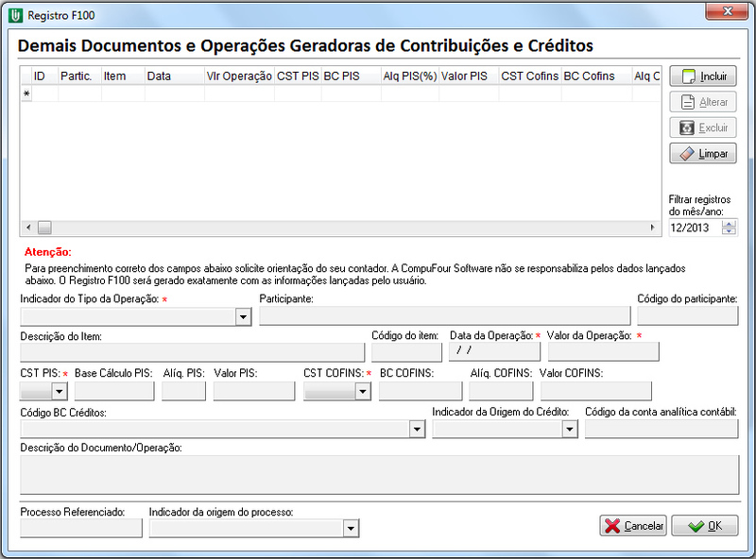The image size is (756, 559).
Task: Open the CST PIS dropdown
Action: pyautogui.click(x=60, y=391)
